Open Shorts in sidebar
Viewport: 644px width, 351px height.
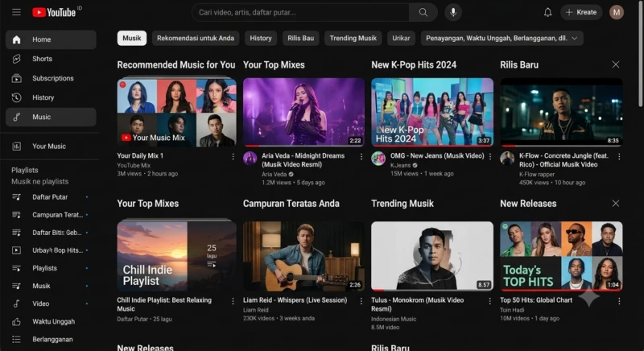[x=51, y=59]
